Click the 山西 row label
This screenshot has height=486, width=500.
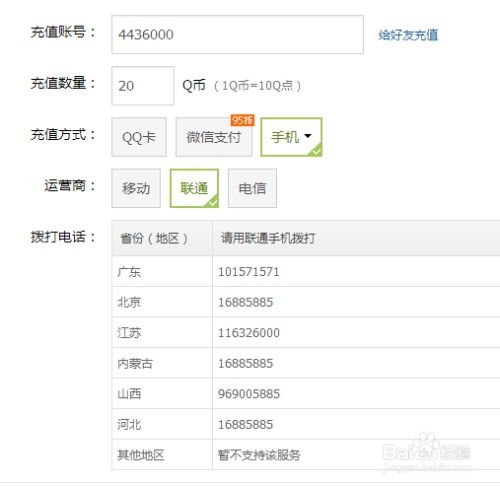(x=129, y=394)
